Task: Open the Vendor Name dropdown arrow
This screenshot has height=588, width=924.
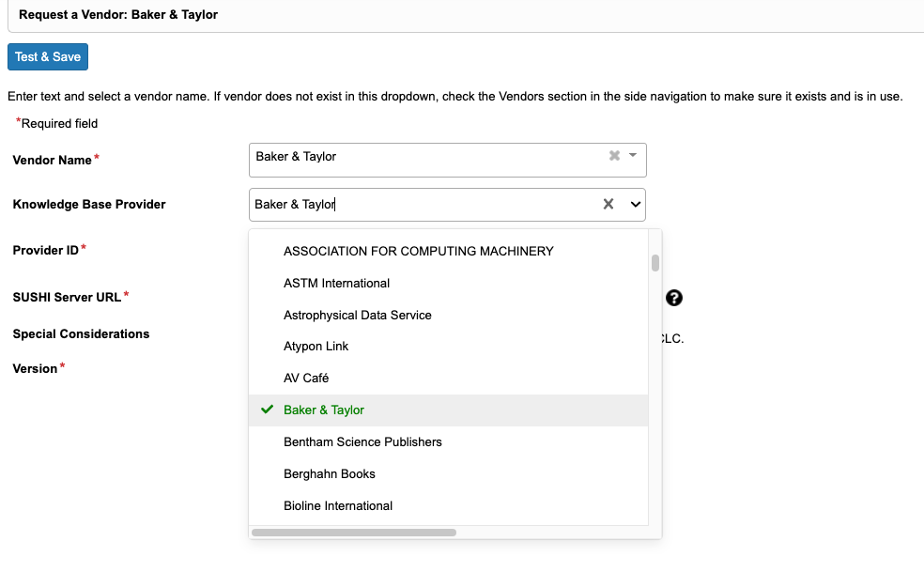Action: pos(633,156)
